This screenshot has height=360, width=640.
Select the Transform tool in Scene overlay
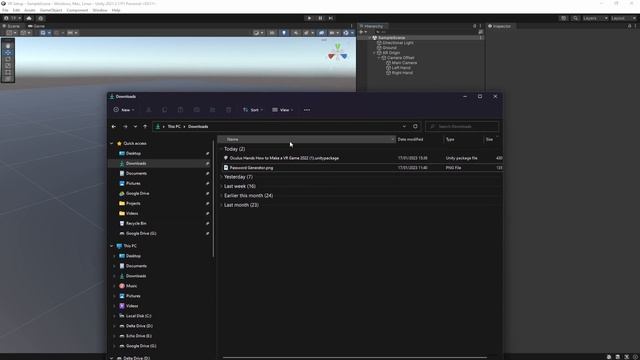click(x=8, y=79)
